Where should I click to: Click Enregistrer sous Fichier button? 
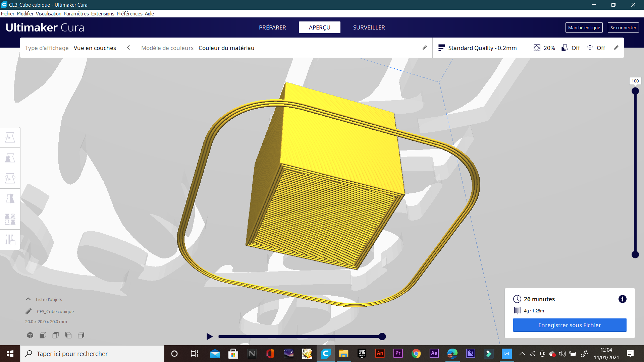tap(570, 325)
